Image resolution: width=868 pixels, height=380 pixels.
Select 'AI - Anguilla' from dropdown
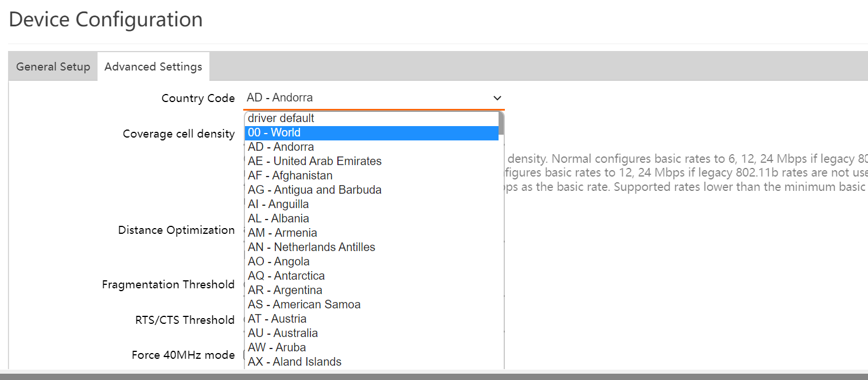[278, 204]
